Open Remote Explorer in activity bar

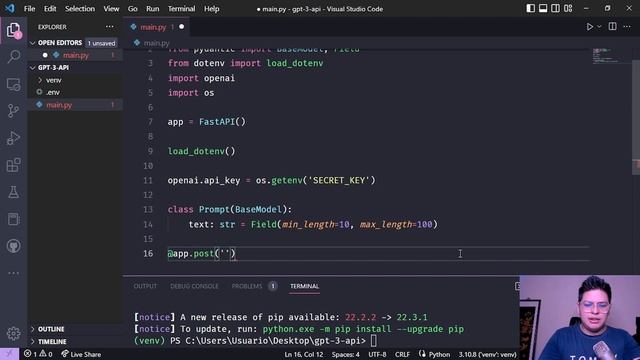coord(13,84)
